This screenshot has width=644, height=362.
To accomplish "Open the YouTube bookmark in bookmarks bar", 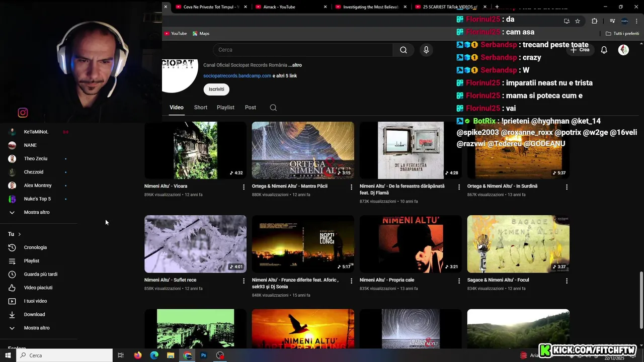I will pyautogui.click(x=176, y=34).
